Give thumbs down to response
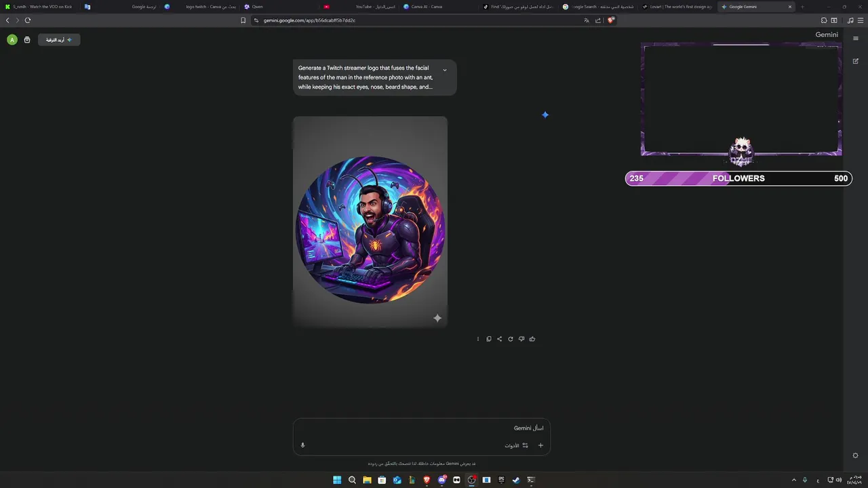This screenshot has width=868, height=488. click(x=521, y=339)
